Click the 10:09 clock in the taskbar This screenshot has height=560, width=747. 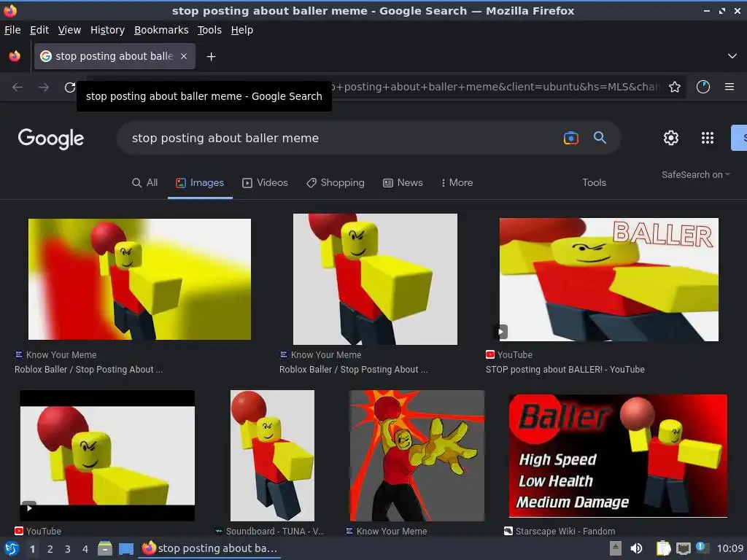tap(729, 549)
